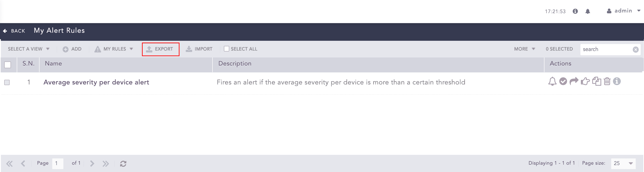
Task: Refresh the alert rules list
Action: (123, 164)
